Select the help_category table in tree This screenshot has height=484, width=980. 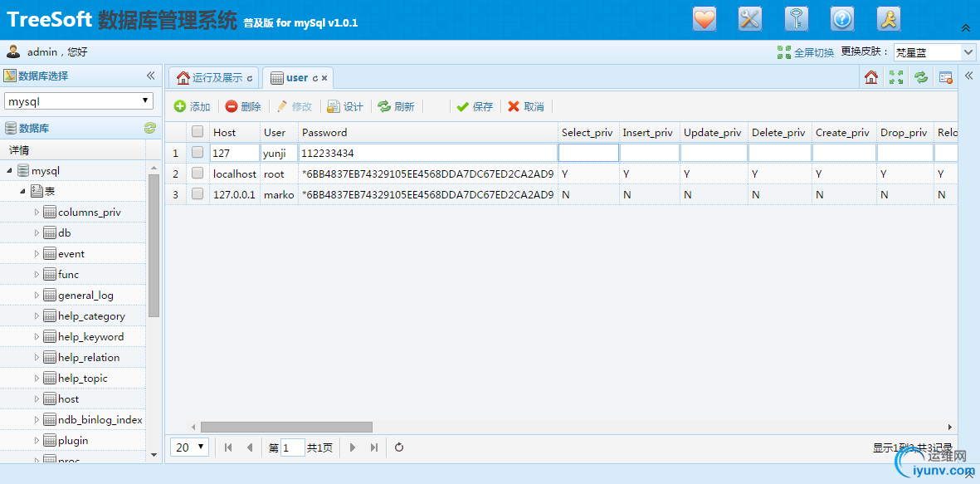pos(91,315)
